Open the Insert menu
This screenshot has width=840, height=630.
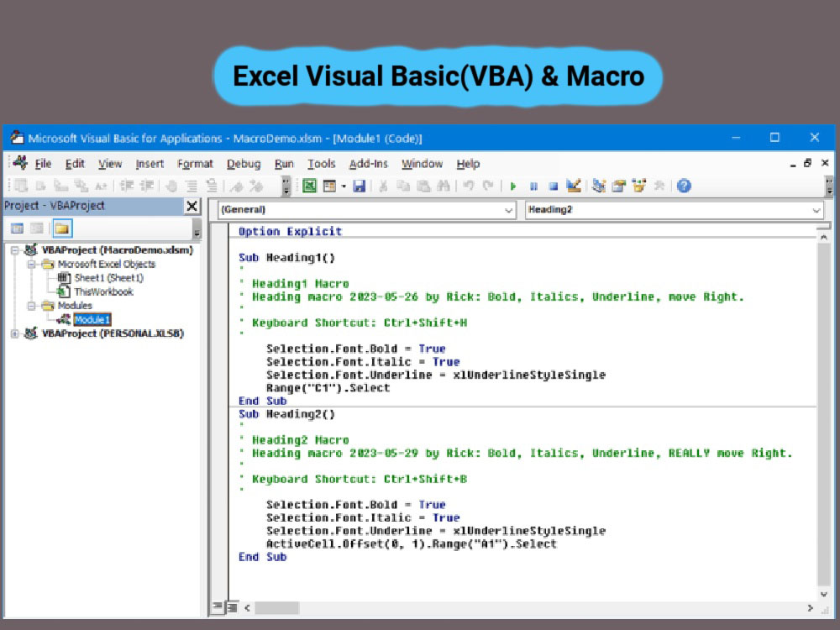click(x=150, y=164)
